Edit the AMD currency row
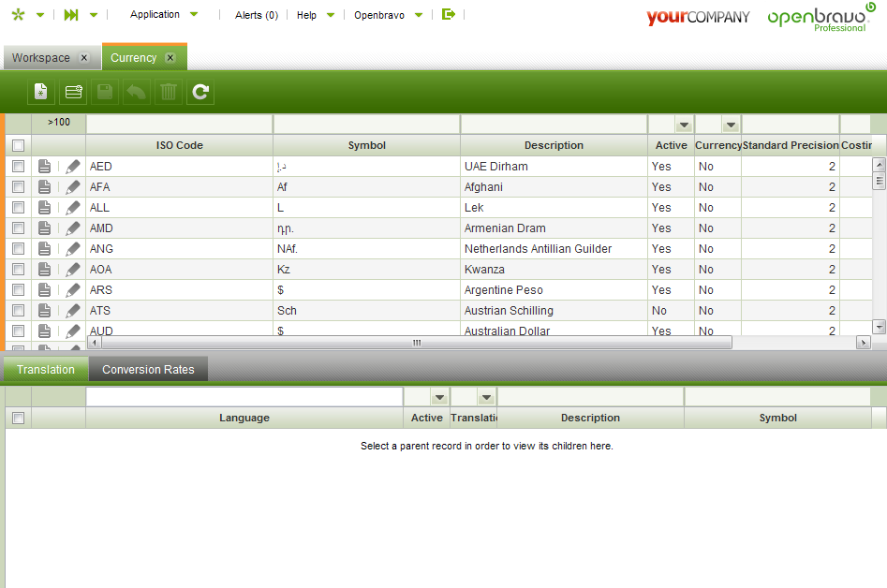Image resolution: width=887 pixels, height=588 pixels. pos(72,228)
